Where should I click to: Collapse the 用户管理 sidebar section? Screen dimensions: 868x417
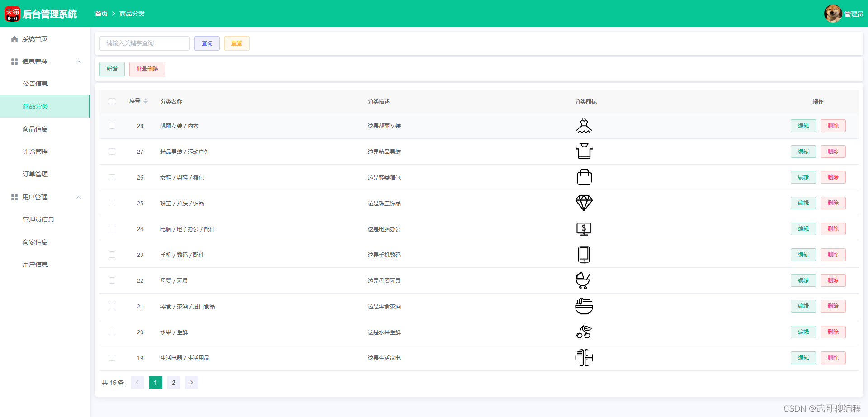tap(79, 197)
